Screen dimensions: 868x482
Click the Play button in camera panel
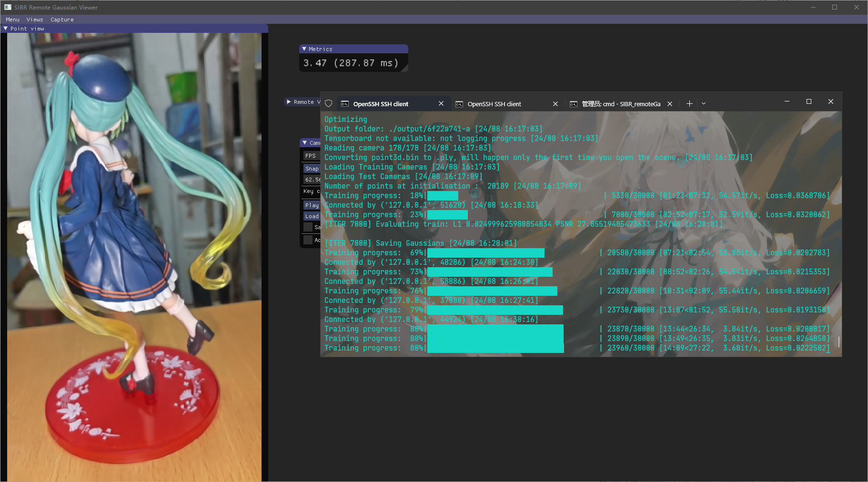pyautogui.click(x=312, y=205)
